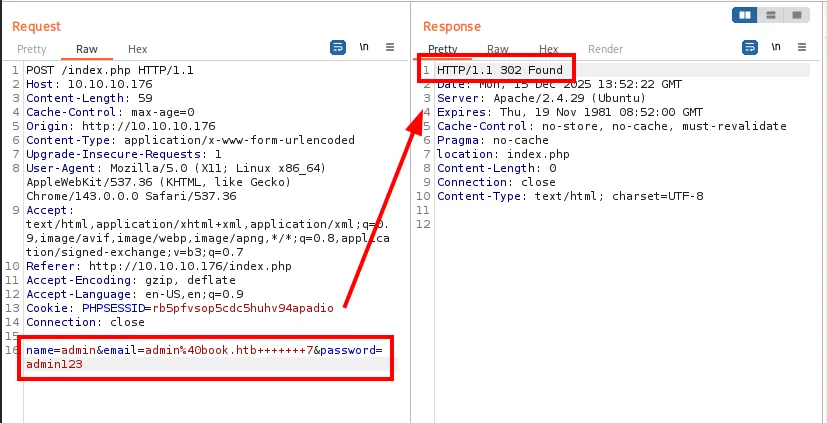Click 'Connection: close' in Request panel

85,322
